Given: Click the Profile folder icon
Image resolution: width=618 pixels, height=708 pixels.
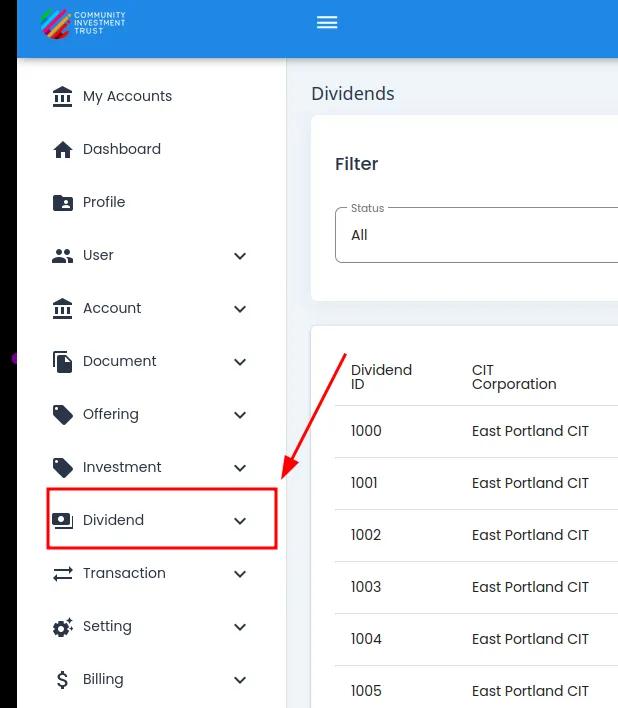Looking at the screenshot, I should (62, 202).
